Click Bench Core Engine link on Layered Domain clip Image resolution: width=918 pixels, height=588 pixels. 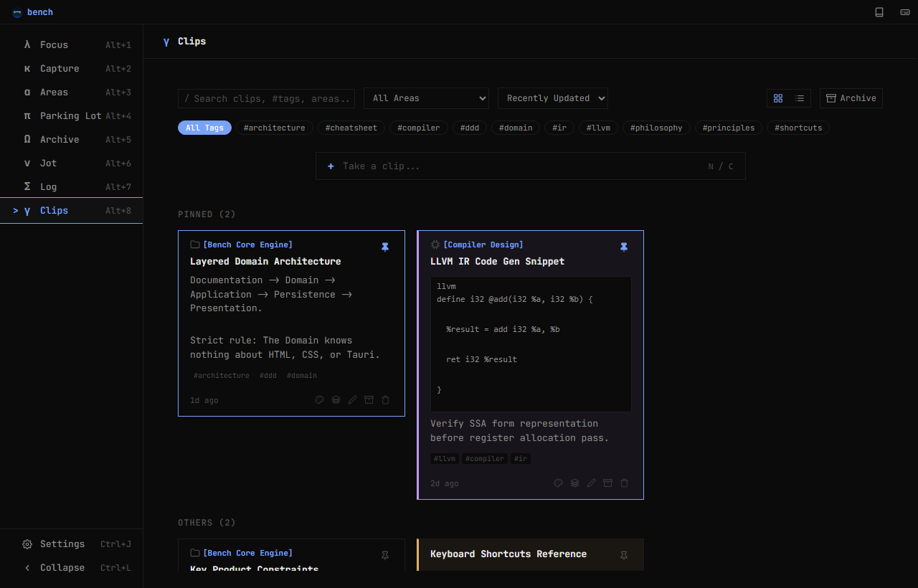[248, 245]
